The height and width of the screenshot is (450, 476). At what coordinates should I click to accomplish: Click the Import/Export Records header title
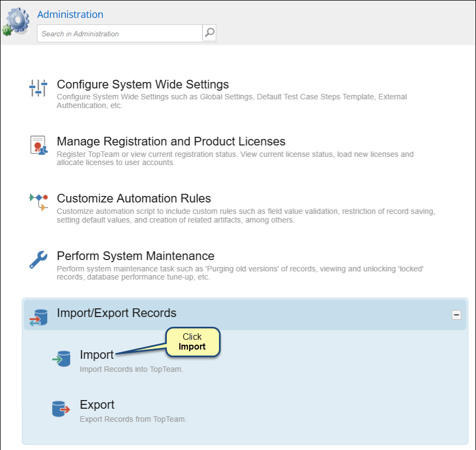click(x=117, y=313)
